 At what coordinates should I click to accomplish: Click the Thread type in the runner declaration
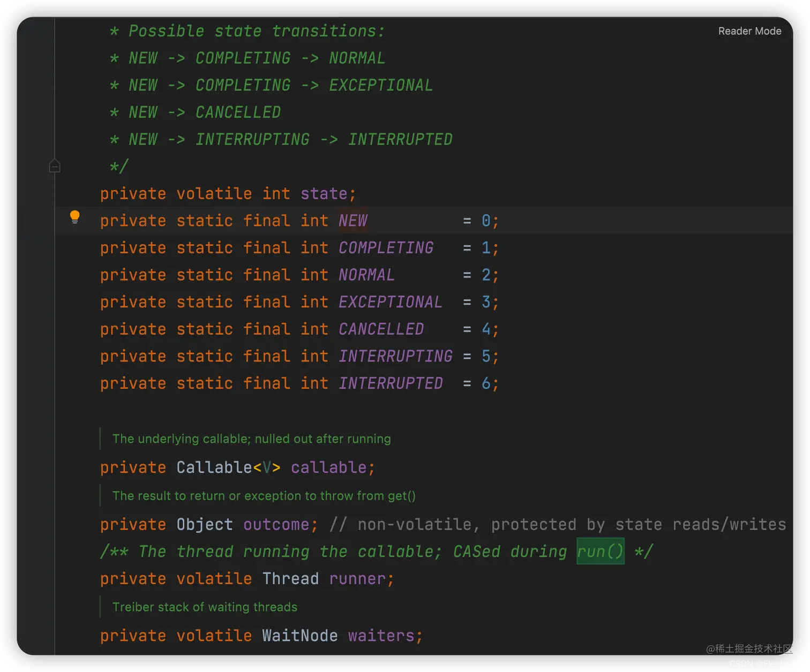click(290, 579)
